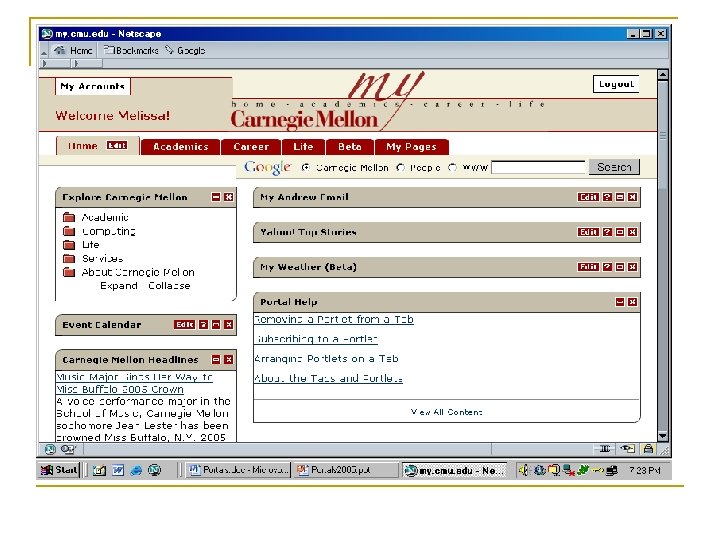Select the WWW search radio button
The height and width of the screenshot is (540, 720).
(453, 168)
